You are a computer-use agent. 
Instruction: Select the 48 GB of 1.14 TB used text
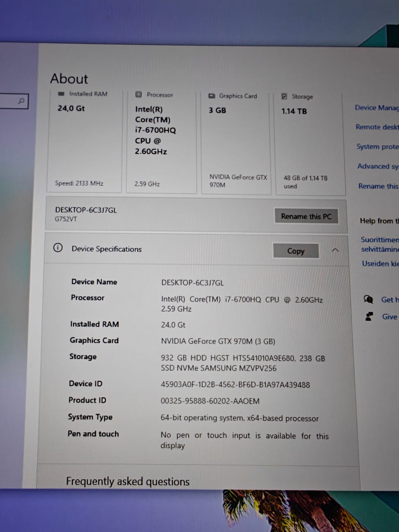(305, 182)
